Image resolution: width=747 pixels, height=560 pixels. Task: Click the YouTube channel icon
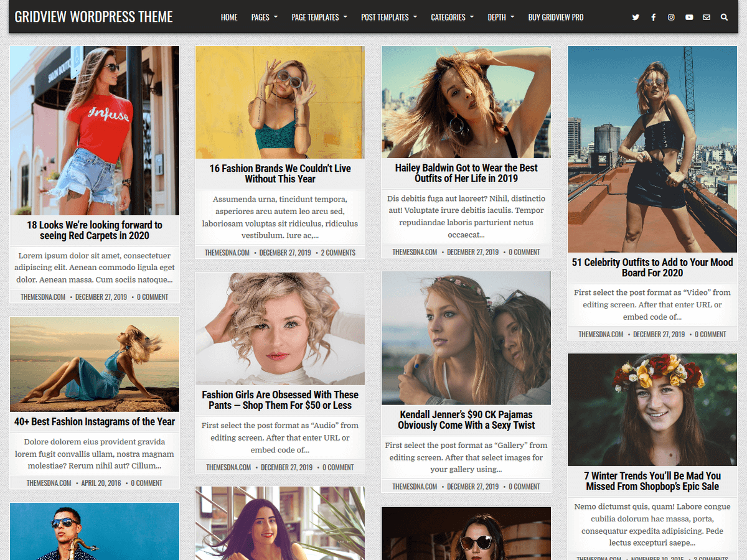coord(689,17)
